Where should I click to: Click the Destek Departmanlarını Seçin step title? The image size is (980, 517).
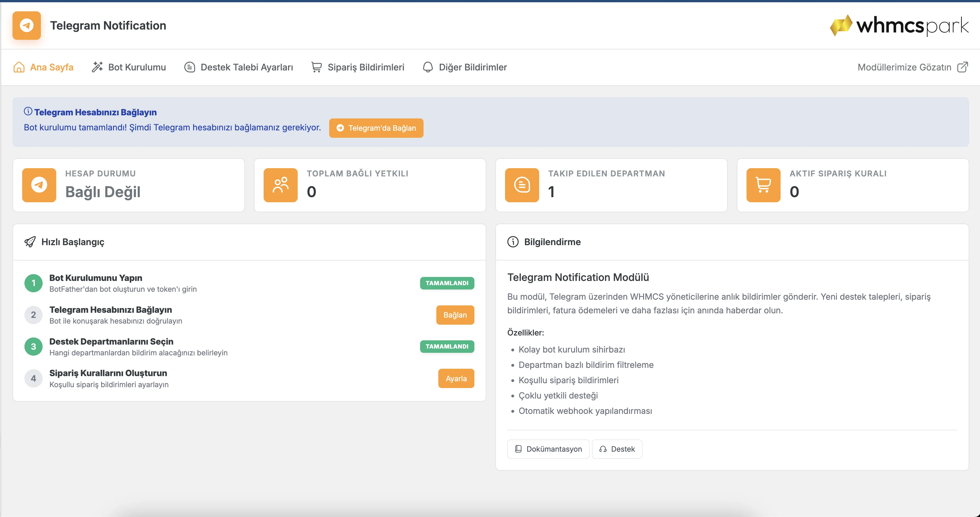(x=111, y=342)
